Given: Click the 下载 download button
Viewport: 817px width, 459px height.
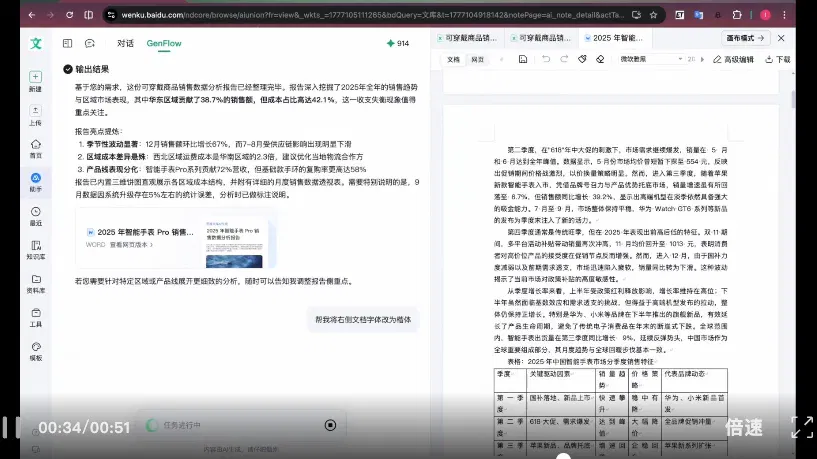Looking at the screenshot, I should click(x=778, y=59).
